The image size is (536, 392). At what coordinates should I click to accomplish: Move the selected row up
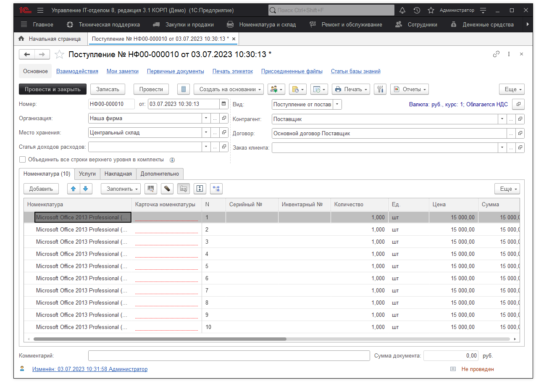[x=74, y=189]
